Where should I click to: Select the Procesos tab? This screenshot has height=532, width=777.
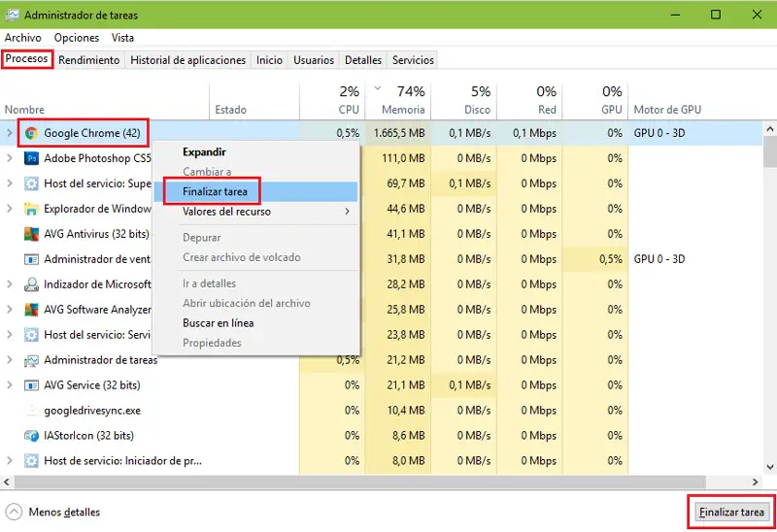(x=27, y=59)
